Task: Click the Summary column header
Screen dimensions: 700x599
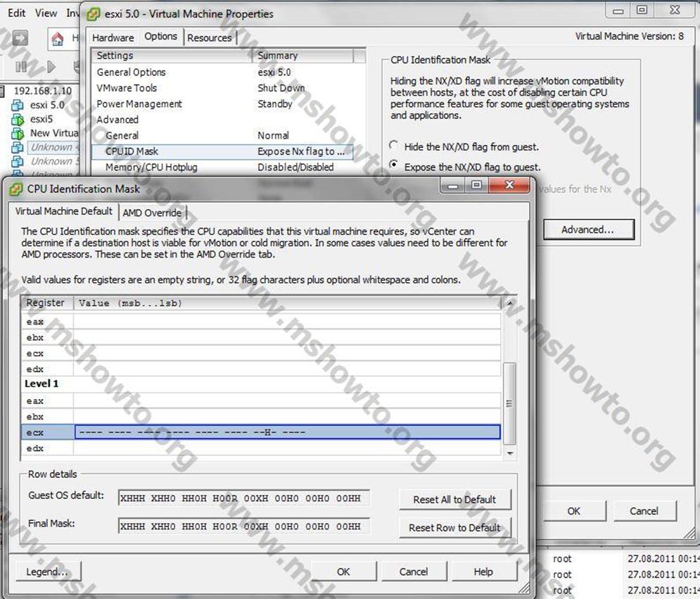Action: point(303,56)
